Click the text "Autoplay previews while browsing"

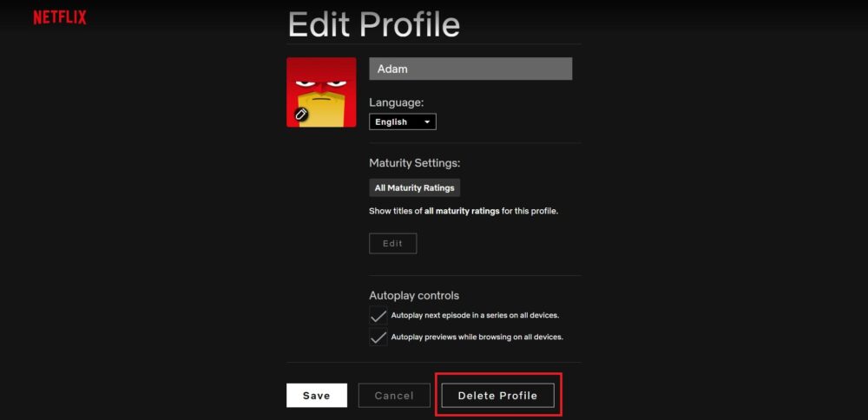(477, 337)
